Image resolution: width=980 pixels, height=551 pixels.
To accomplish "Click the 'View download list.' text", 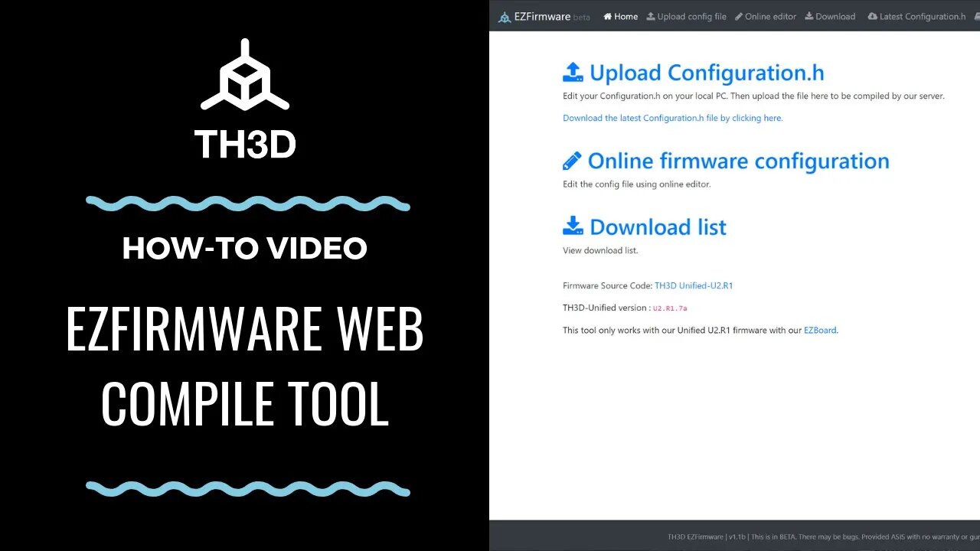I will coord(600,250).
